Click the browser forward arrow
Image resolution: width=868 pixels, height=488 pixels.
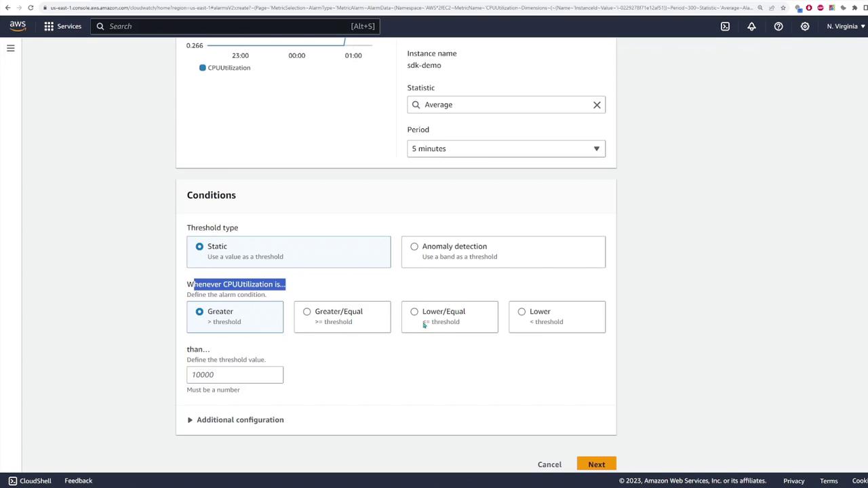coord(18,7)
